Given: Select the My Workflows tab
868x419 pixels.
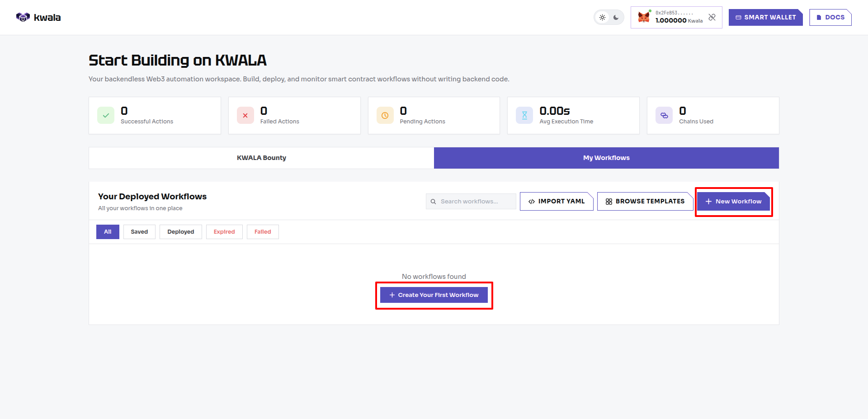Looking at the screenshot, I should coord(606,158).
